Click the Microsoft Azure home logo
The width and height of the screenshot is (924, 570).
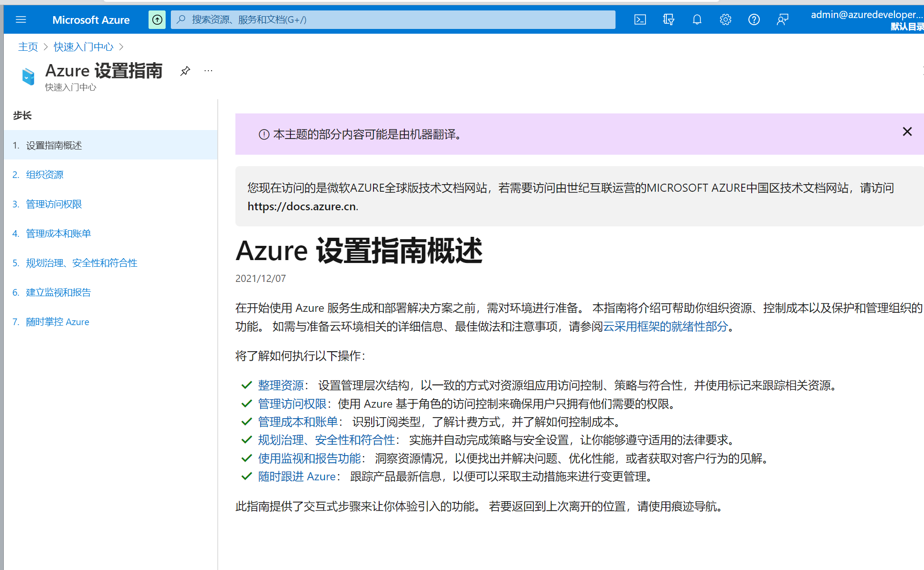click(91, 20)
